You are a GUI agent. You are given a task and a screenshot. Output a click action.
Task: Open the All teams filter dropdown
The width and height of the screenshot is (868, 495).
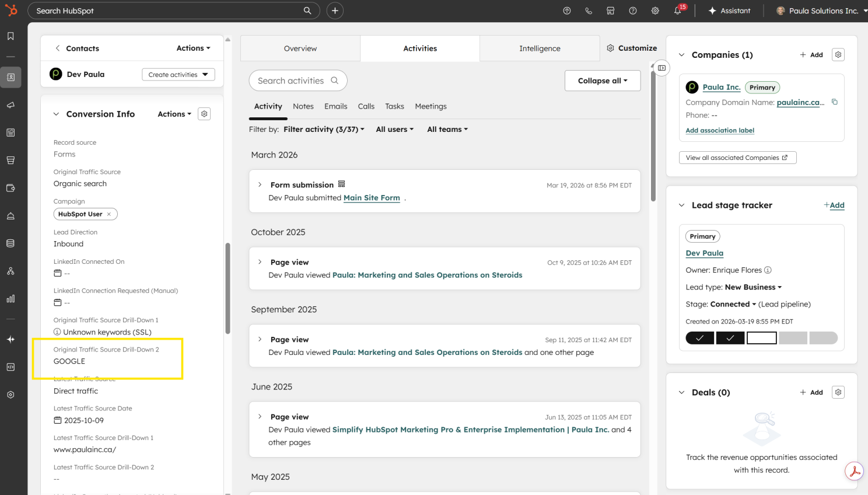[x=447, y=130]
